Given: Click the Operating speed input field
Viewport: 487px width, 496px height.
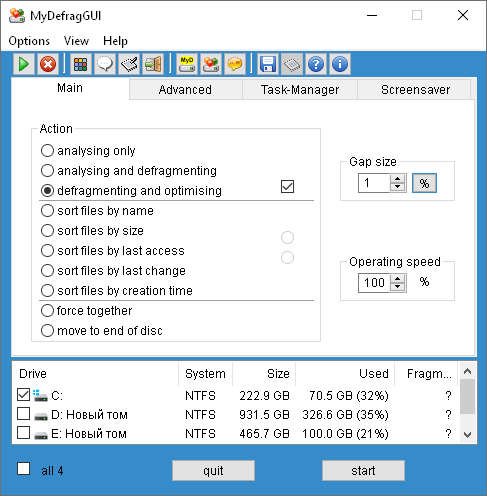Looking at the screenshot, I should 374,283.
